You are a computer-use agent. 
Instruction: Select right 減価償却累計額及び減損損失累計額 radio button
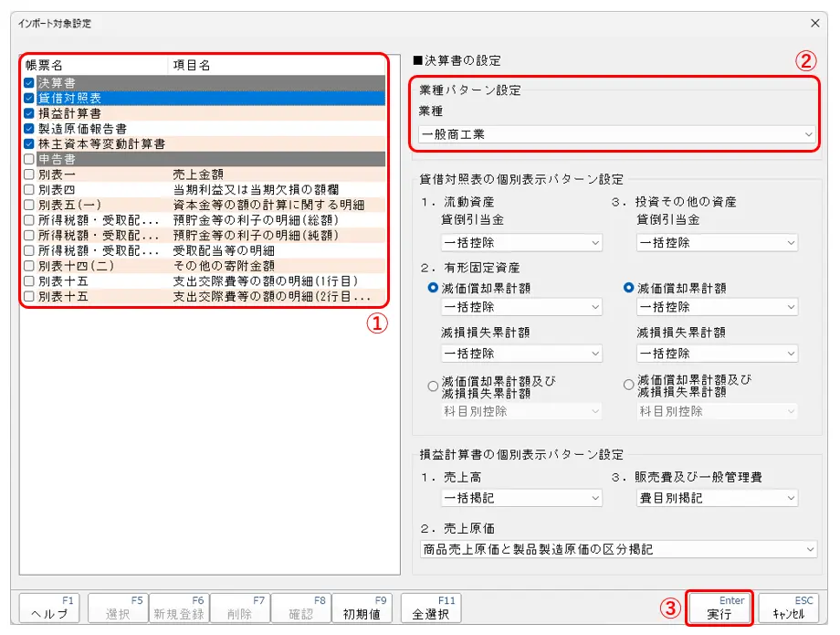coord(628,386)
